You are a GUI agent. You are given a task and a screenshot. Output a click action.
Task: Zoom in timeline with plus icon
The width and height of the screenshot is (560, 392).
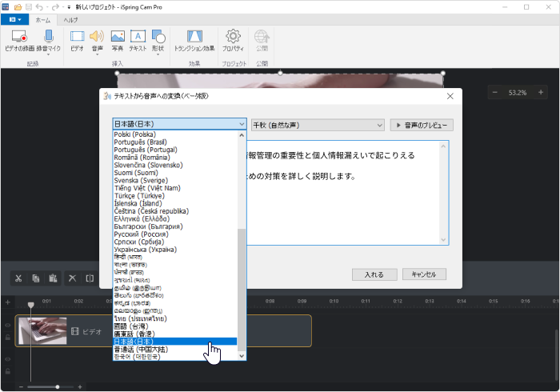(x=80, y=387)
